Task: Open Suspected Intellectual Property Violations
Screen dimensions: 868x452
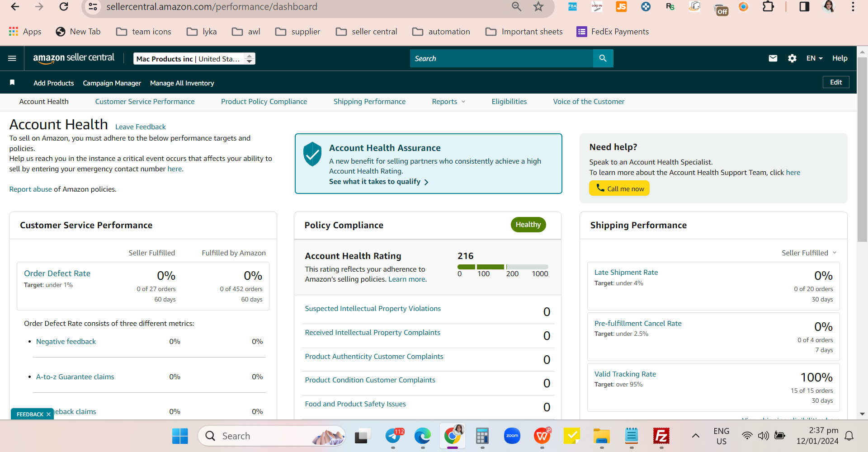Action: [x=373, y=309]
